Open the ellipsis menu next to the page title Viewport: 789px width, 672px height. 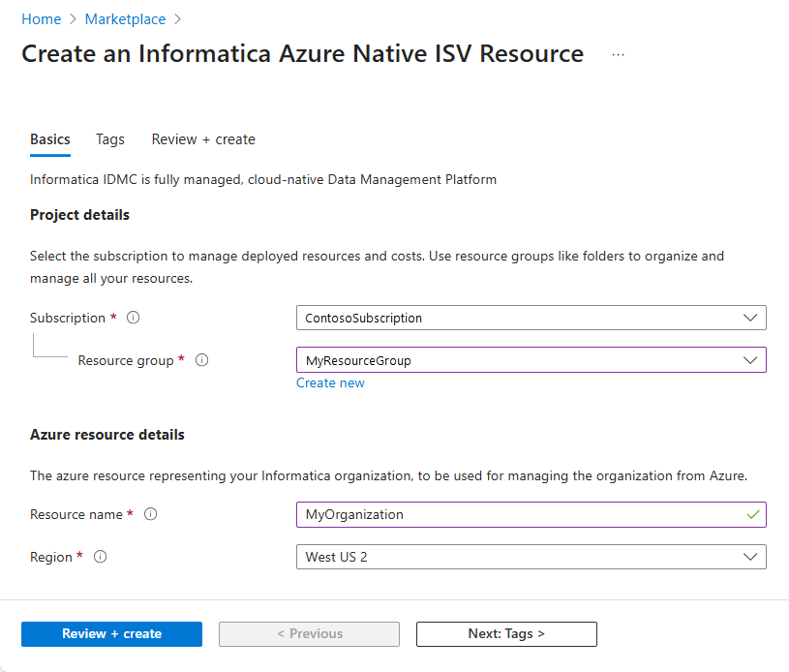[x=618, y=55]
